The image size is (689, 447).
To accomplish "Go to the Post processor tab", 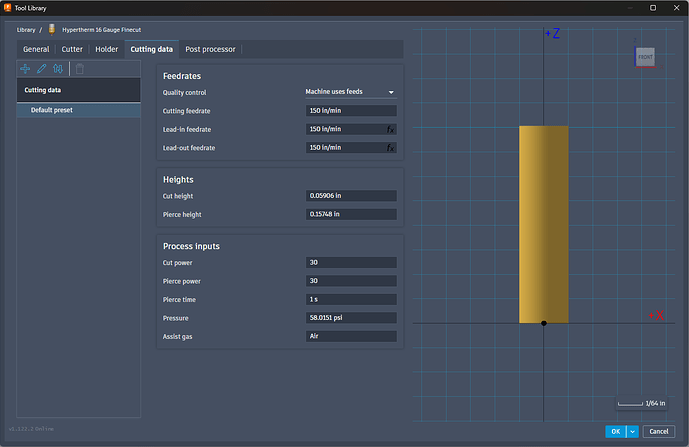I will coord(211,49).
